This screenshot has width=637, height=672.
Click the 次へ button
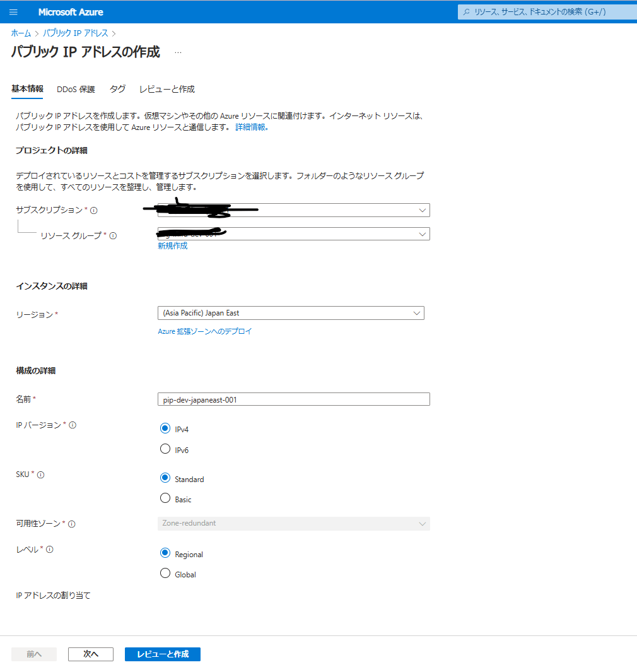pyautogui.click(x=91, y=654)
